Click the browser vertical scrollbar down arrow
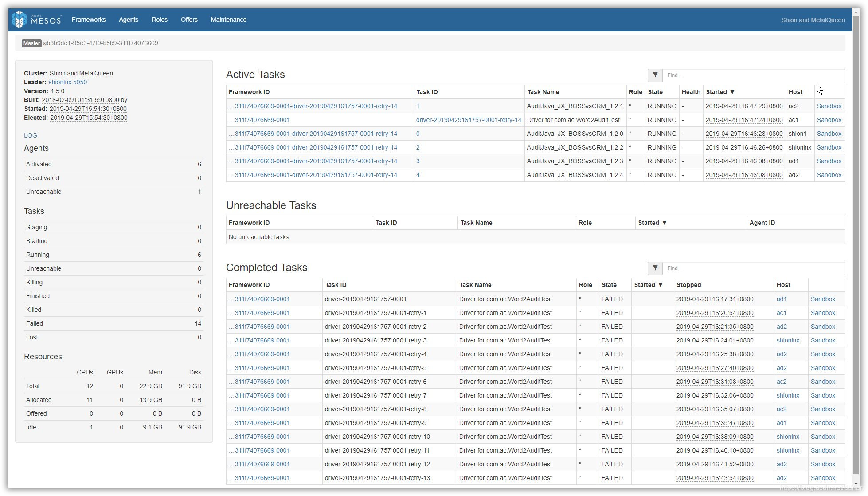This screenshot has width=868, height=496. tap(855, 484)
